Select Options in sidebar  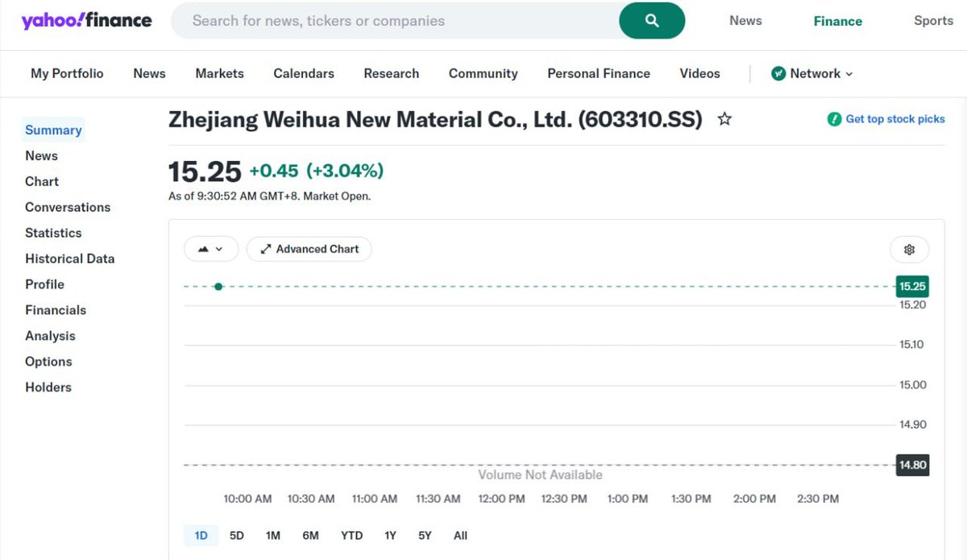48,362
